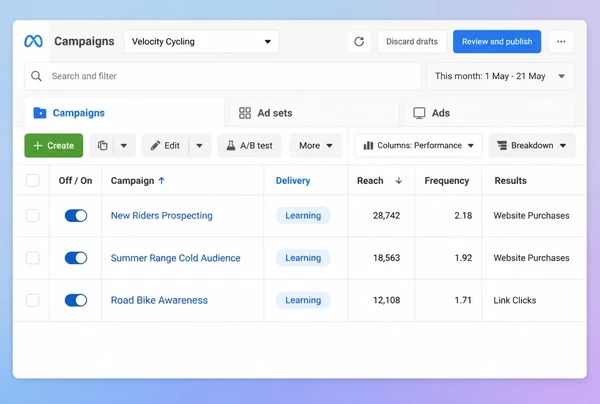Open New Riders Prospecting campaign link

coord(161,215)
